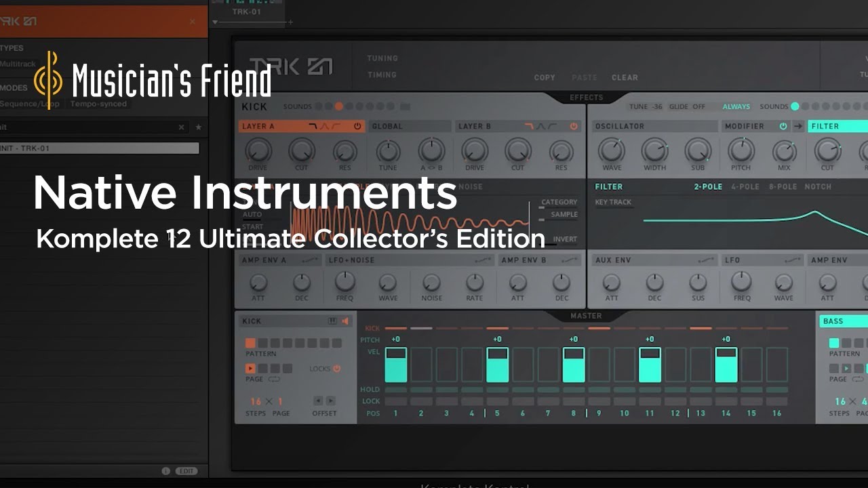The height and width of the screenshot is (488, 868).
Task: Select the highlighted FILTER tab
Action: [837, 126]
